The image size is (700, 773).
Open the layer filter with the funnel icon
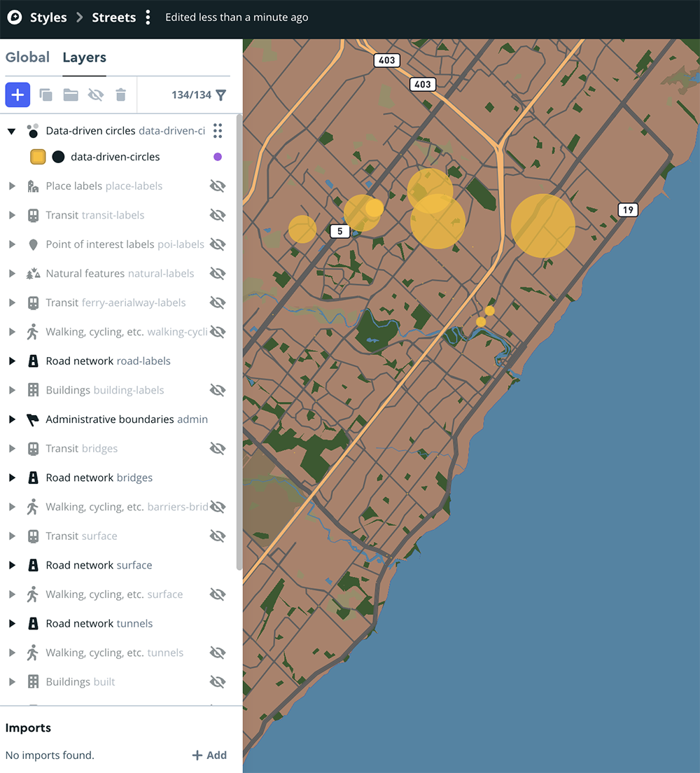pos(222,95)
